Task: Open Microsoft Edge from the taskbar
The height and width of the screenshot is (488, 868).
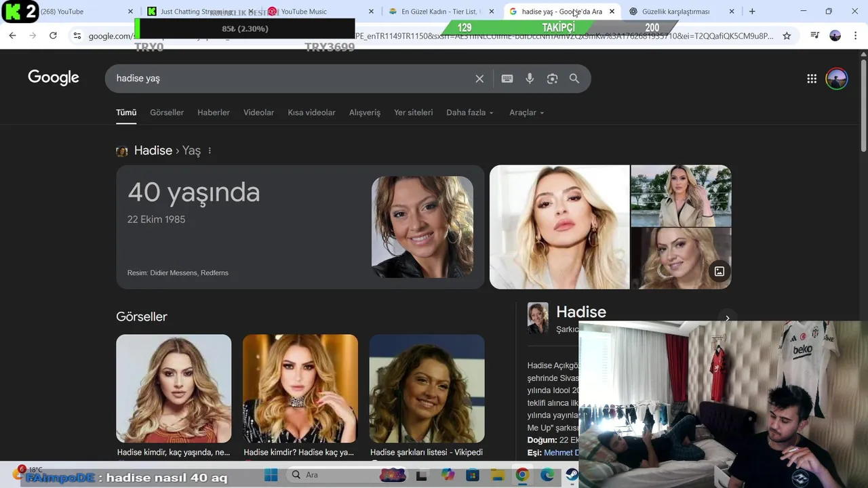Action: pyautogui.click(x=547, y=475)
